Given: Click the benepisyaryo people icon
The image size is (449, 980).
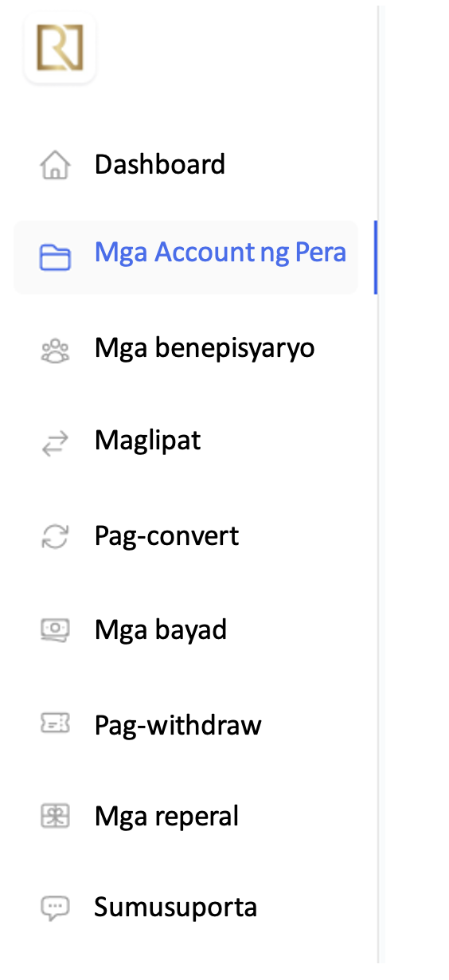Looking at the screenshot, I should 55,350.
